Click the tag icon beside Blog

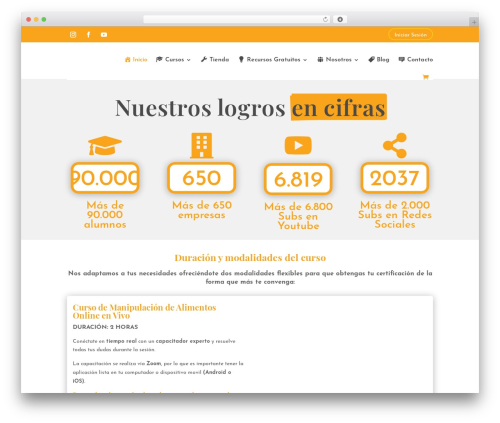click(x=371, y=60)
